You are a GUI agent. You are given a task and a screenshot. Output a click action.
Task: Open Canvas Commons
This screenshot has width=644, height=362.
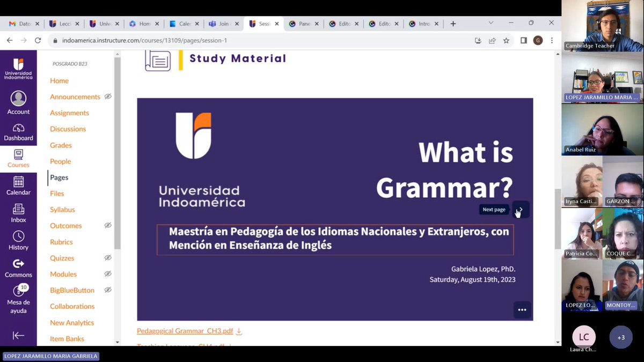tap(18, 268)
